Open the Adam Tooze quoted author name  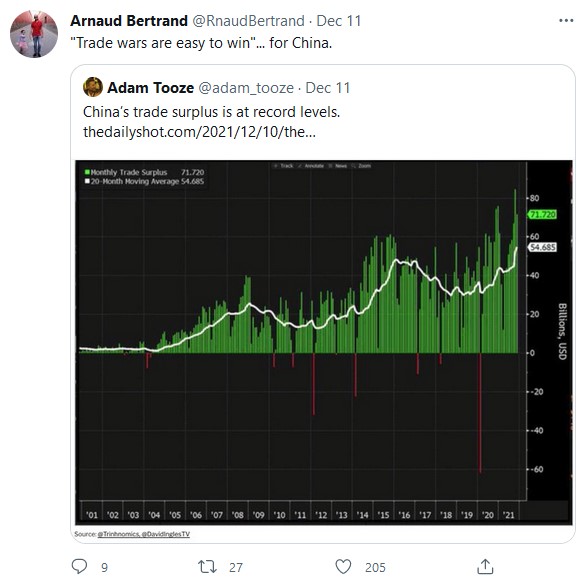coord(151,88)
